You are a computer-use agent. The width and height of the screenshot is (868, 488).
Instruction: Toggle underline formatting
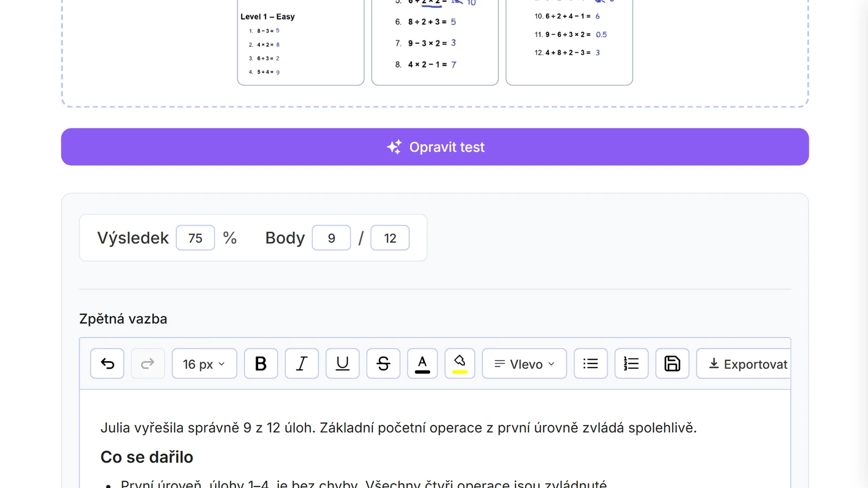342,363
